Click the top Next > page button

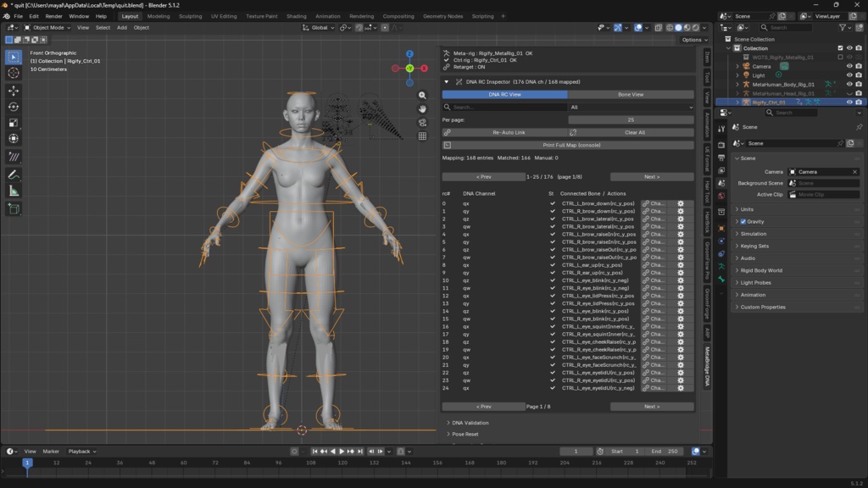tap(652, 177)
